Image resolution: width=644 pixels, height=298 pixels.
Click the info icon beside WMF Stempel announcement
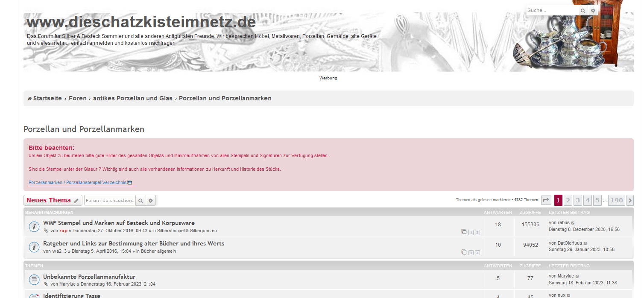(x=34, y=226)
